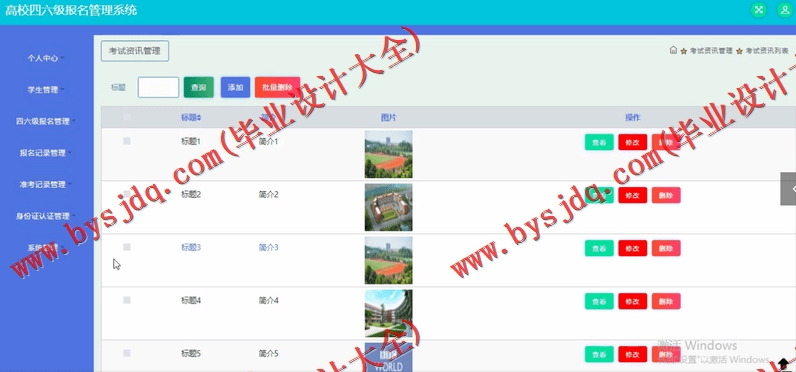Image resolution: width=796 pixels, height=372 pixels.
Task: Focus the 标题 search input field
Action: pyautogui.click(x=158, y=87)
